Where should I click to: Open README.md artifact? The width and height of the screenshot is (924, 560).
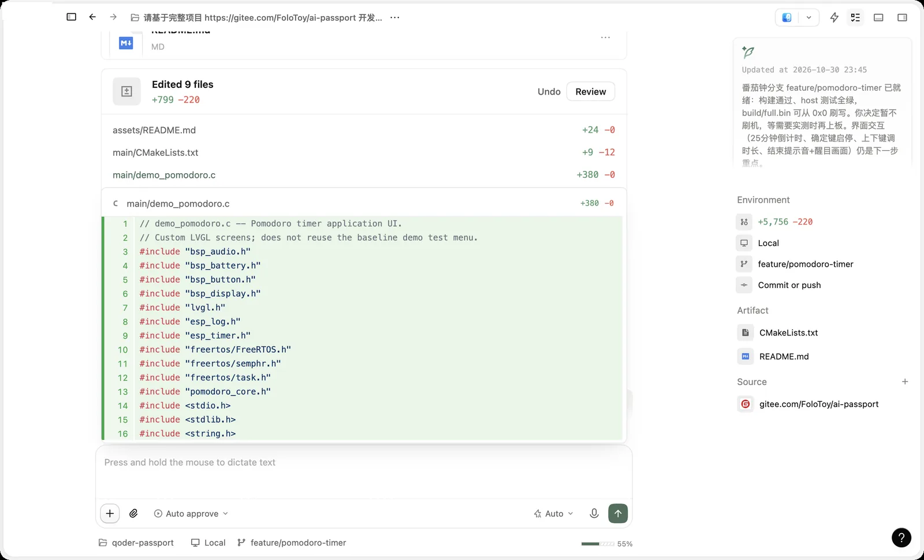point(773,356)
